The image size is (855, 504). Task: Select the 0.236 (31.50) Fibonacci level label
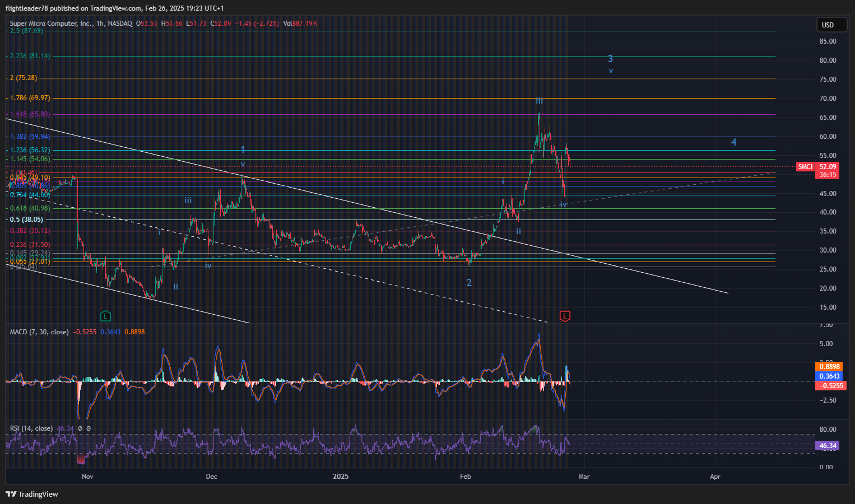(x=29, y=245)
